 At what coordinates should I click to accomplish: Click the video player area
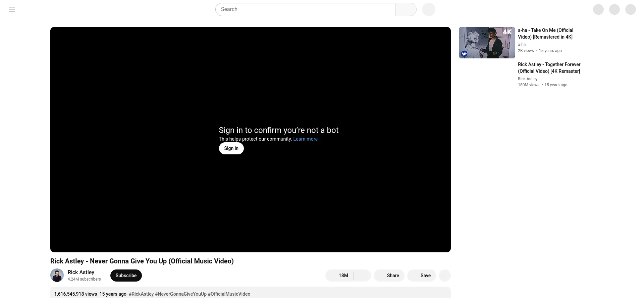click(251, 140)
